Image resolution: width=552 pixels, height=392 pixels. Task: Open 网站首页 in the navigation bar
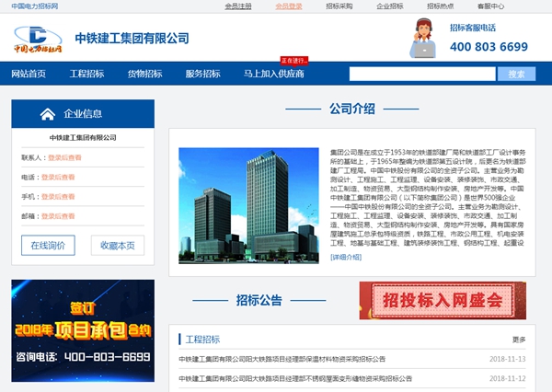pos(29,74)
